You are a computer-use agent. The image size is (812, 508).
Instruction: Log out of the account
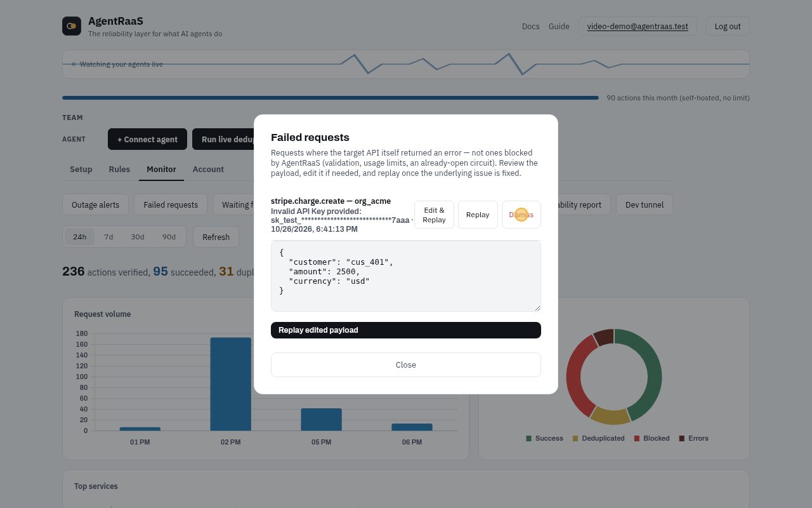pyautogui.click(x=728, y=27)
